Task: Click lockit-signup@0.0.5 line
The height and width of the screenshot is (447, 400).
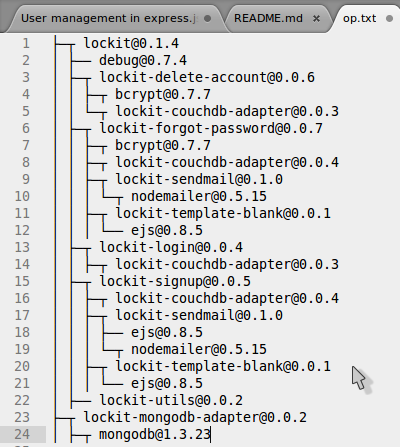Action: click(175, 281)
